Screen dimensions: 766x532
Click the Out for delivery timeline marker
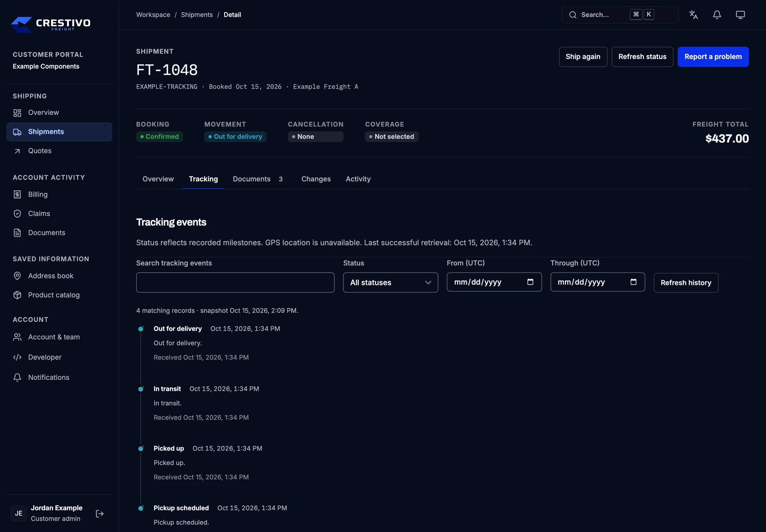141,329
